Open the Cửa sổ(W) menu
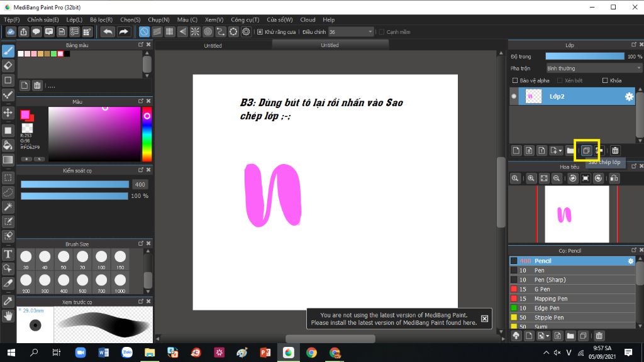 [x=280, y=19]
